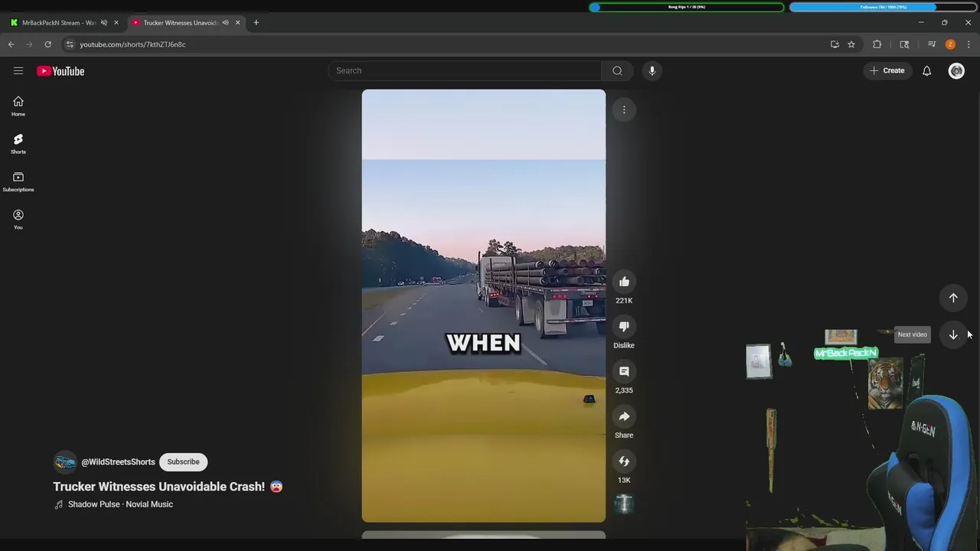Select the Trucker Witnesses Unavoidable tab
The image size is (980, 551).
click(x=180, y=22)
